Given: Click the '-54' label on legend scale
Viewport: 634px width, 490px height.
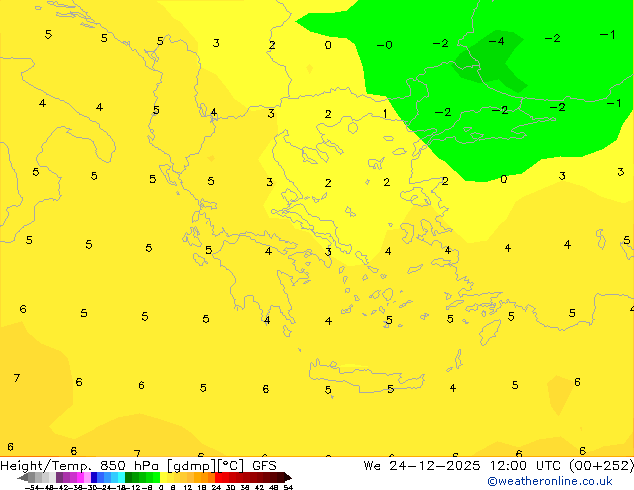Looking at the screenshot, I should click(32, 487).
